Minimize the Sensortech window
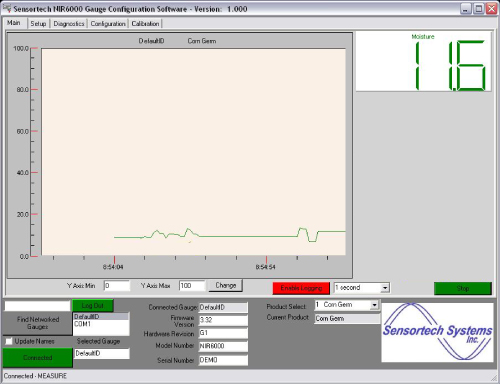Image resolution: width=500 pixels, height=384 pixels. coord(466,9)
